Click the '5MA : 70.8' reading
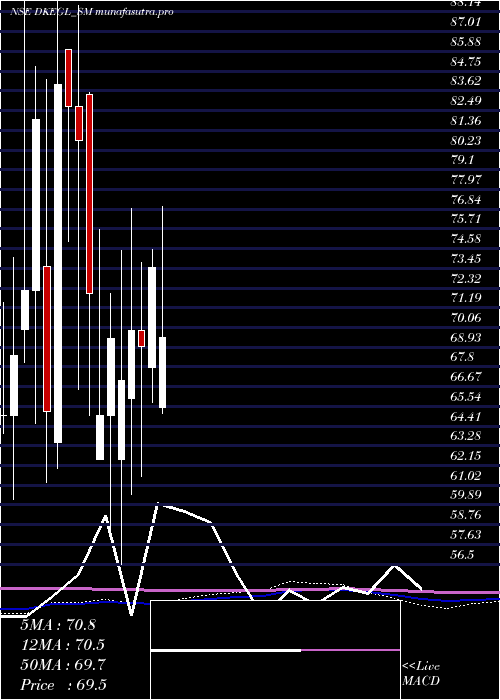This screenshot has width=500, height=700. pyautogui.click(x=58, y=625)
